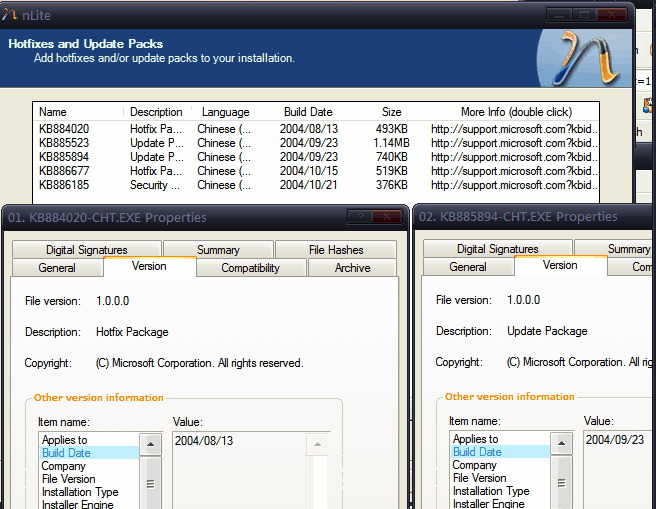Select 'File Version' item in KB884020 Properties
Image resolution: width=656 pixels, height=509 pixels.
point(90,478)
